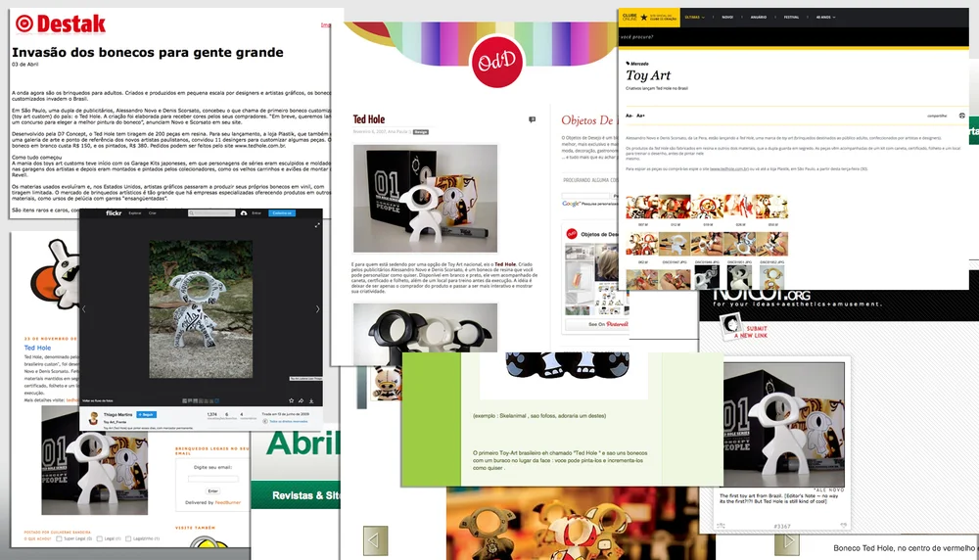Tick the Super Legal checkbox
This screenshot has width=979, height=560.
click(59, 538)
